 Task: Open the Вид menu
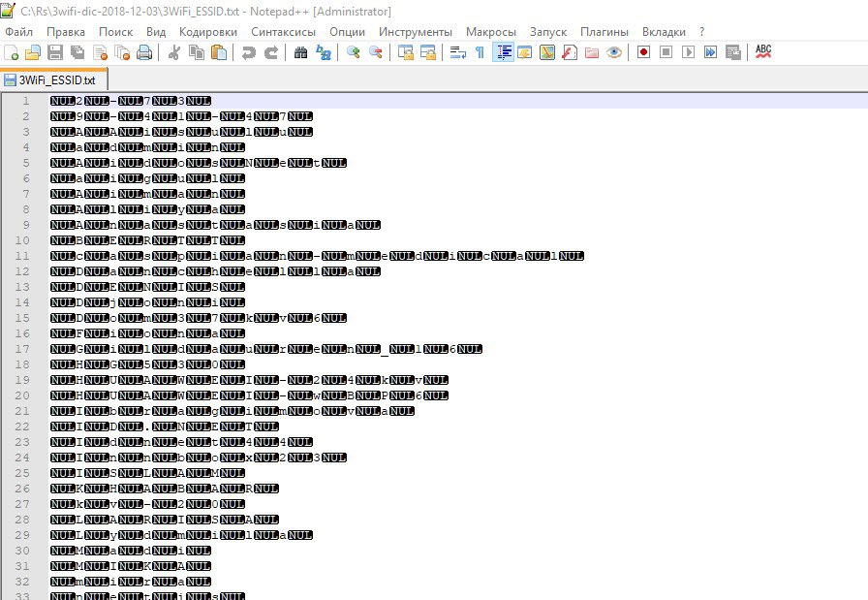coord(156,32)
